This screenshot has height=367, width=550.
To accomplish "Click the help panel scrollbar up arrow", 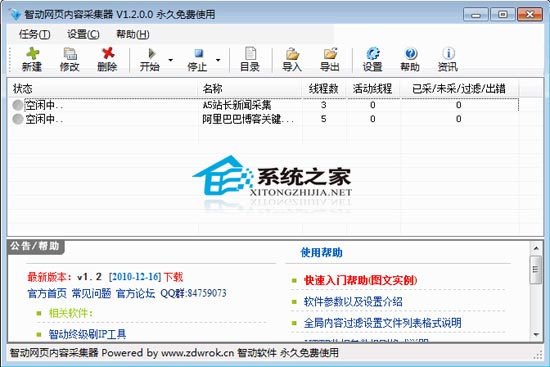I will (536, 248).
